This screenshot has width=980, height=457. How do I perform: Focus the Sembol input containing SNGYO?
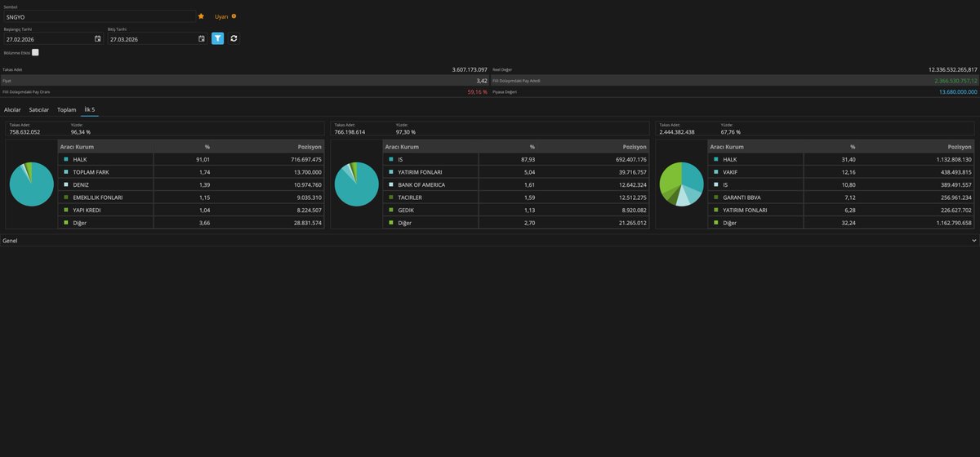[x=100, y=16]
